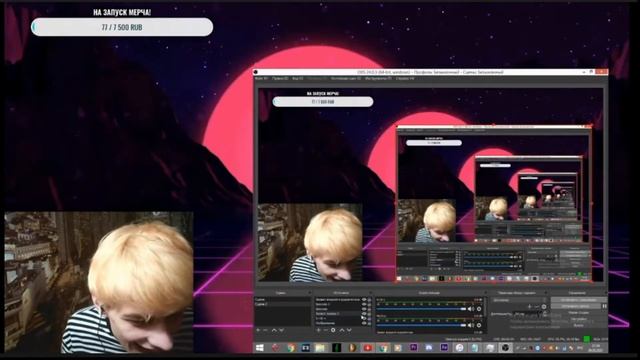The image size is (640, 360).
Task: Open Инструменты menu in OBS
Action: click(378, 78)
